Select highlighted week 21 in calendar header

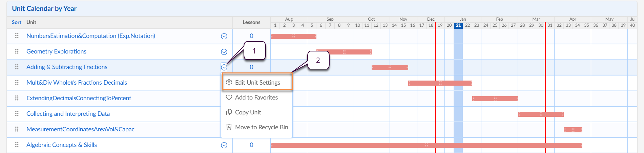click(458, 25)
